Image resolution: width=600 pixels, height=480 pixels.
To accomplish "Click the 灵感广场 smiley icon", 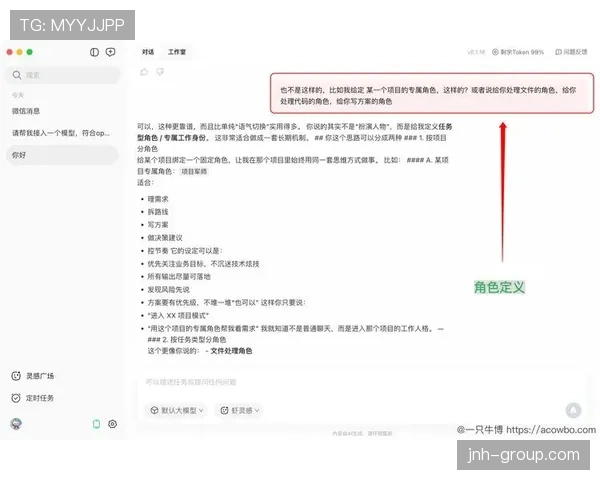I will [x=16, y=376].
